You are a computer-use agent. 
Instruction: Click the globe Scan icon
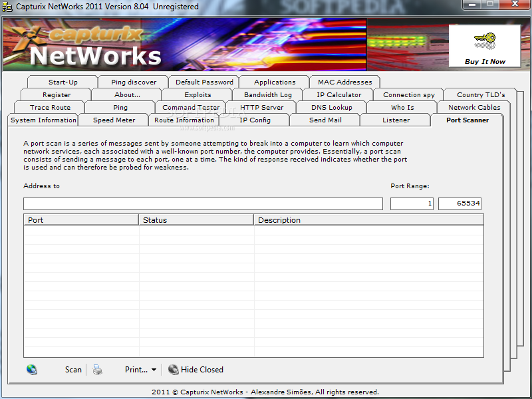(32, 370)
